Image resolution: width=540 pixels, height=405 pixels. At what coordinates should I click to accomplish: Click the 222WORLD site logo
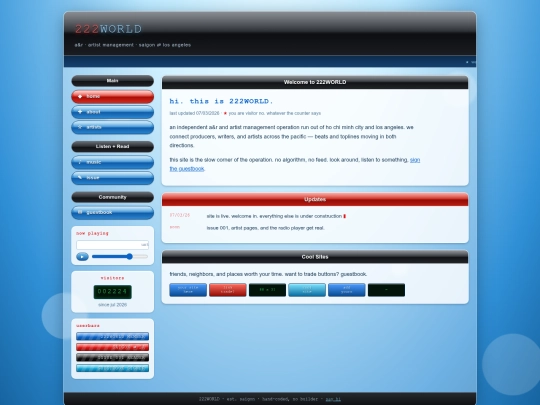click(x=108, y=29)
